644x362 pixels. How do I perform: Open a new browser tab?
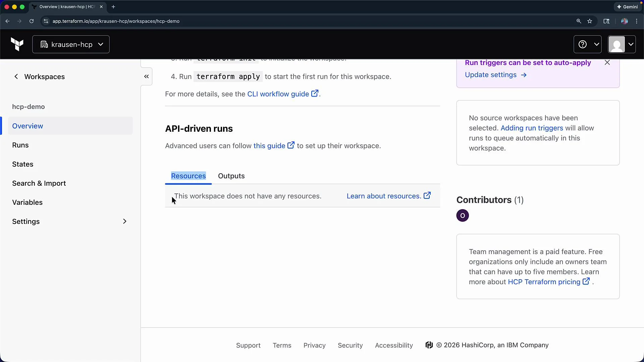click(x=113, y=7)
